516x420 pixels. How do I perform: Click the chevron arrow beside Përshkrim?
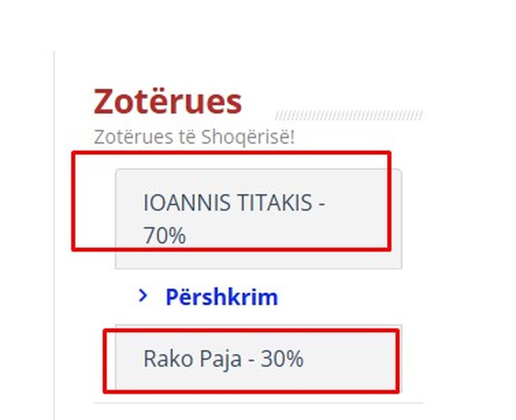click(x=143, y=296)
